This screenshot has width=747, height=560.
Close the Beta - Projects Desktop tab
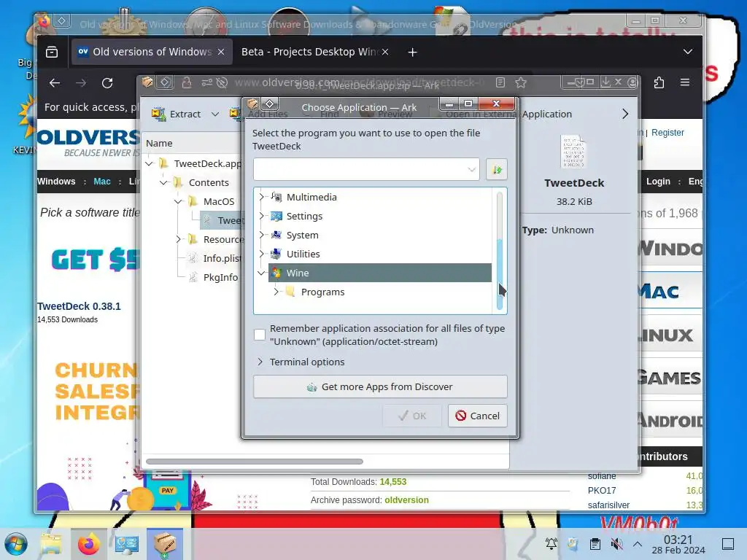click(385, 52)
